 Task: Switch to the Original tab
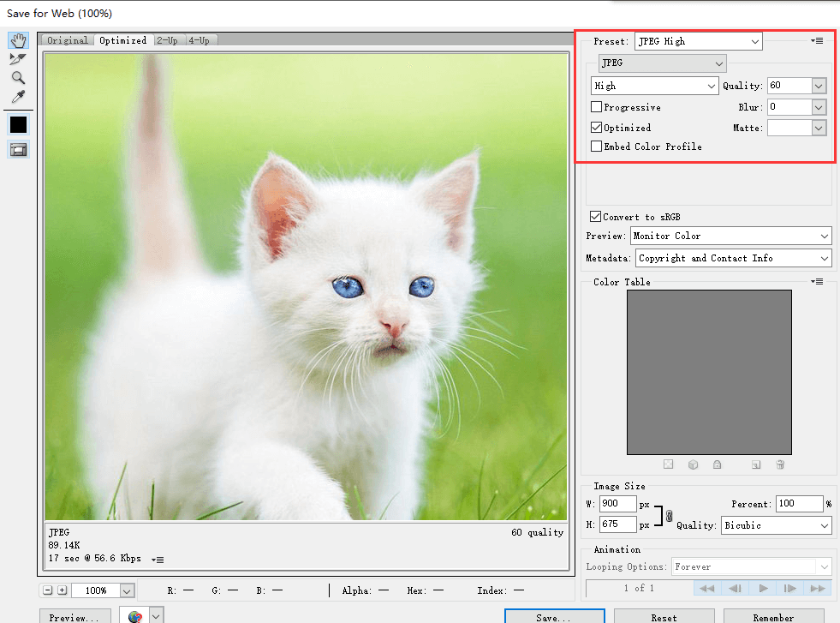68,40
